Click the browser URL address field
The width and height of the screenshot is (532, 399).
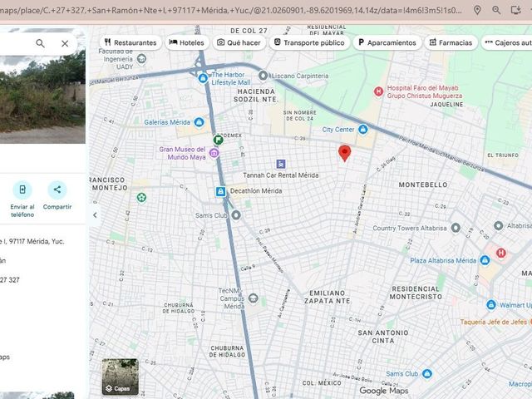pyautogui.click(x=231, y=10)
